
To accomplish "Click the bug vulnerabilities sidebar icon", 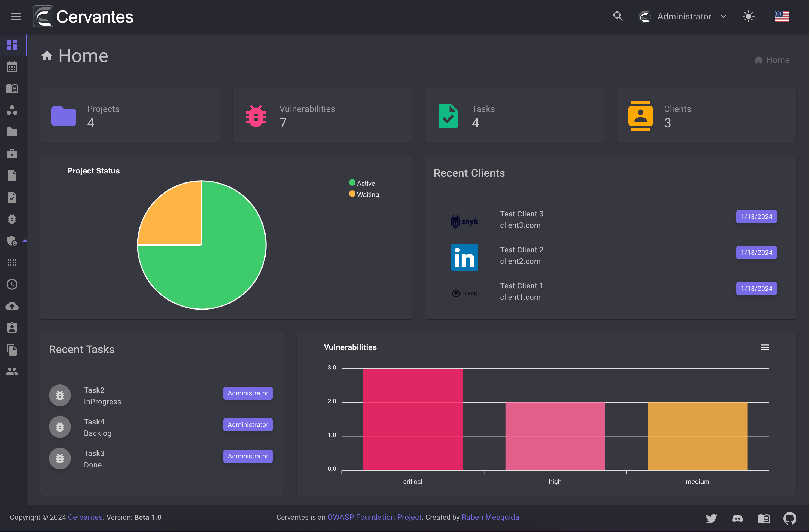I will [x=12, y=219].
